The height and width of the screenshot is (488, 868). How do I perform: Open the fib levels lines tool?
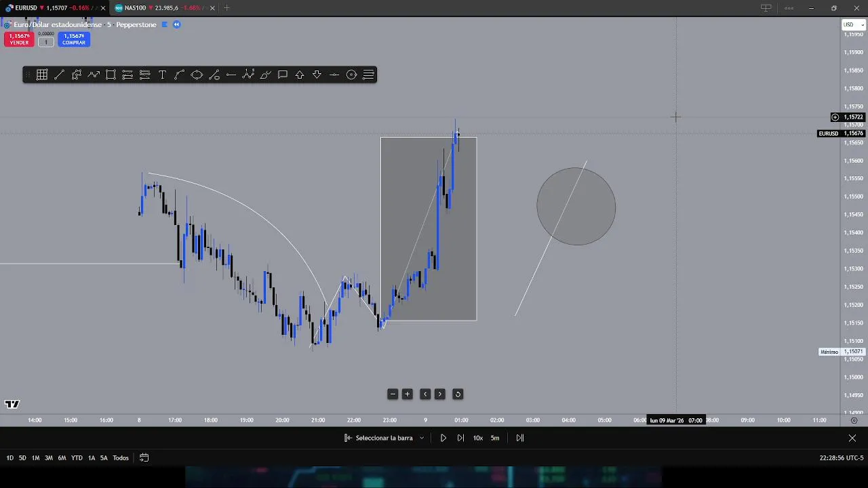coord(369,75)
